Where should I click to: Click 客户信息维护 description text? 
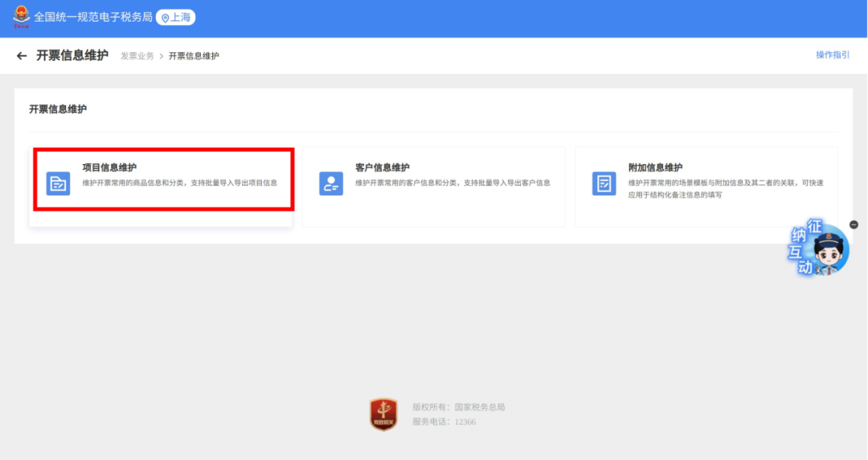(x=452, y=183)
